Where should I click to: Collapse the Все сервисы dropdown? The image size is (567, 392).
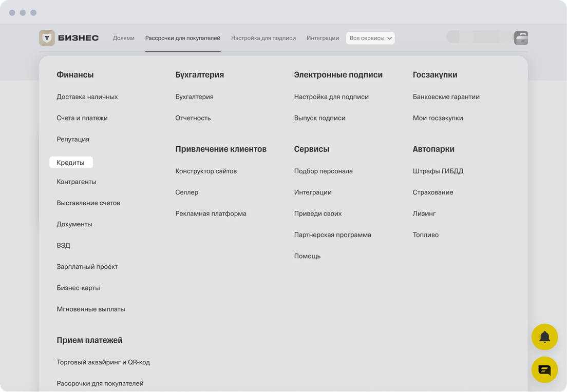point(370,38)
